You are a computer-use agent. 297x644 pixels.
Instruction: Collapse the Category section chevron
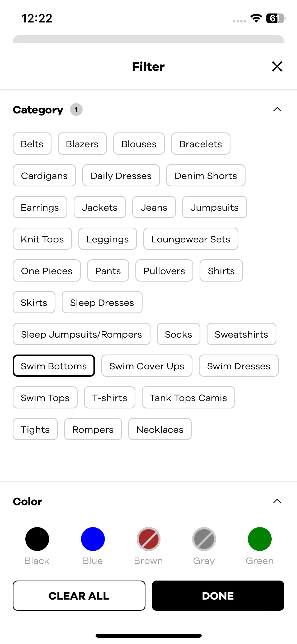point(277,109)
